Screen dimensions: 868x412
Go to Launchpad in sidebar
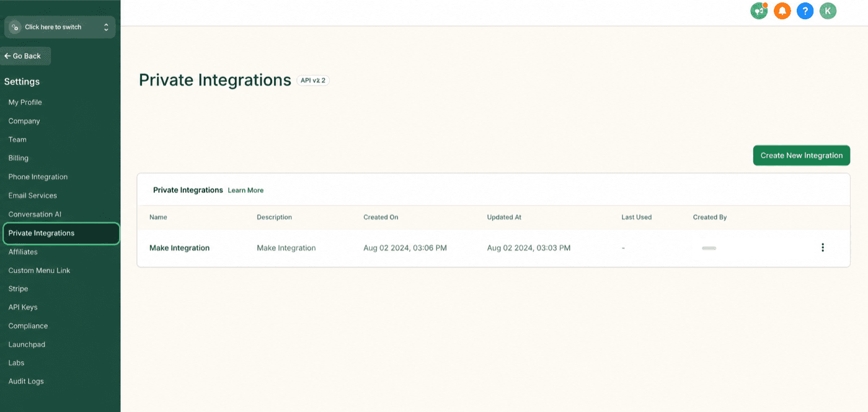coord(27,344)
